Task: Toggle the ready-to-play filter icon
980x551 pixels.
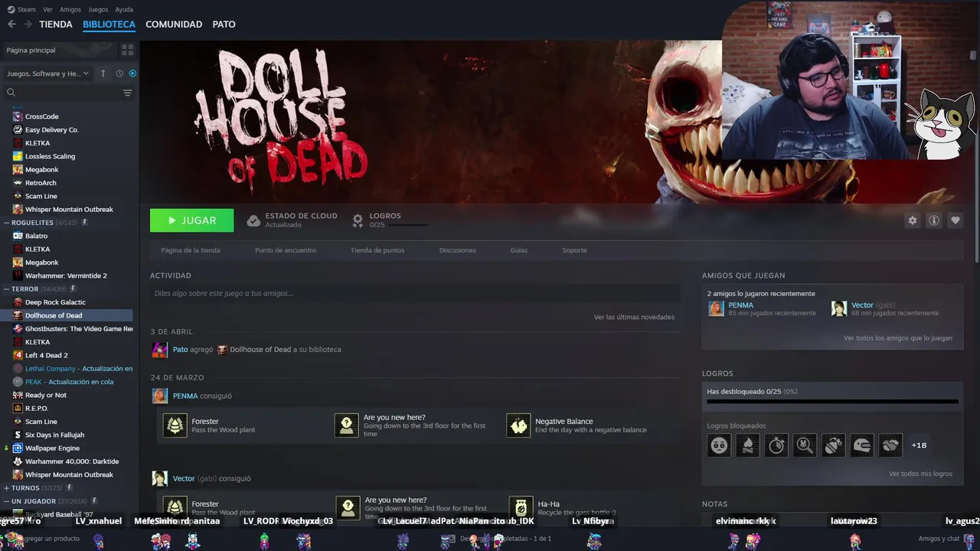Action: (132, 73)
